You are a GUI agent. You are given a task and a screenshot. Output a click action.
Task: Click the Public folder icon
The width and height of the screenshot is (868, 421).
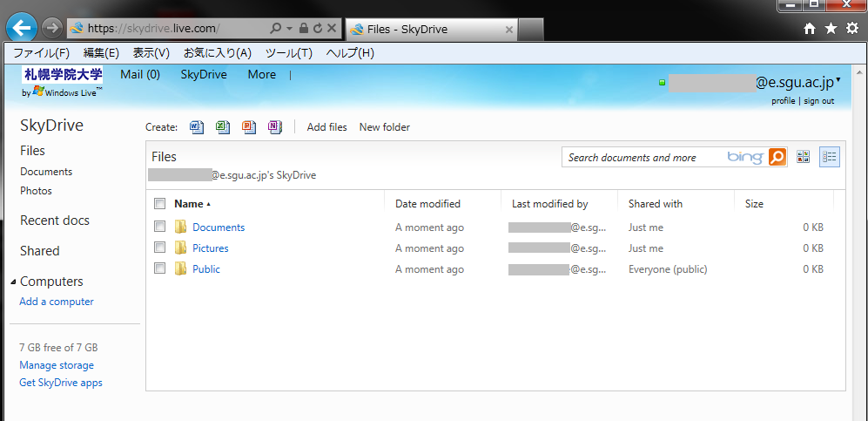click(180, 269)
